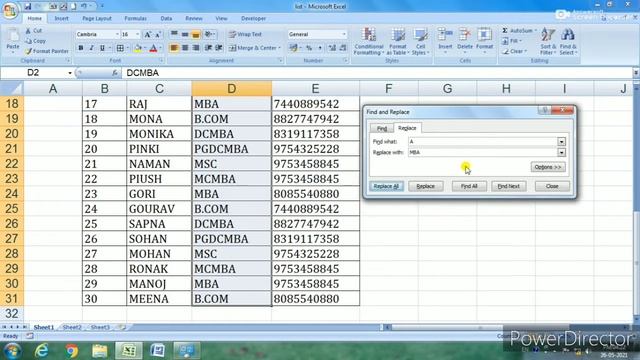Screen dimensions: 640x360
Task: Close the Find and Replace dialog
Action: 552,186
